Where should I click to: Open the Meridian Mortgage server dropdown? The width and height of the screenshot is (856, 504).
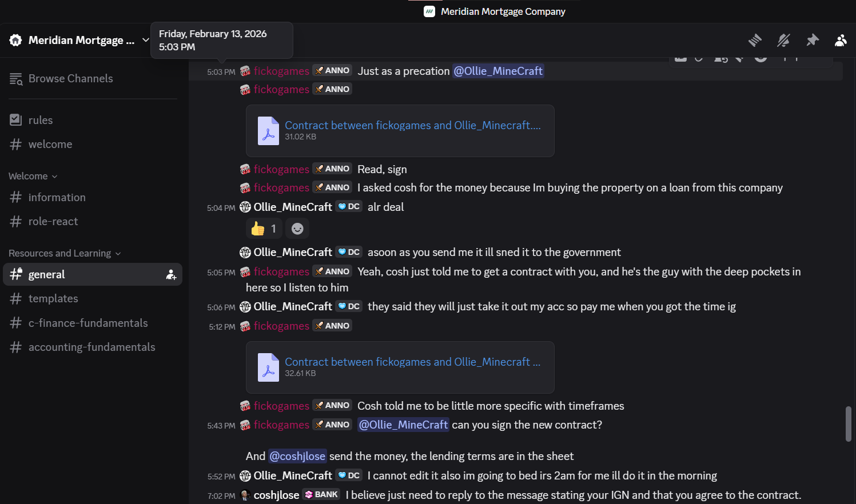[x=80, y=41]
